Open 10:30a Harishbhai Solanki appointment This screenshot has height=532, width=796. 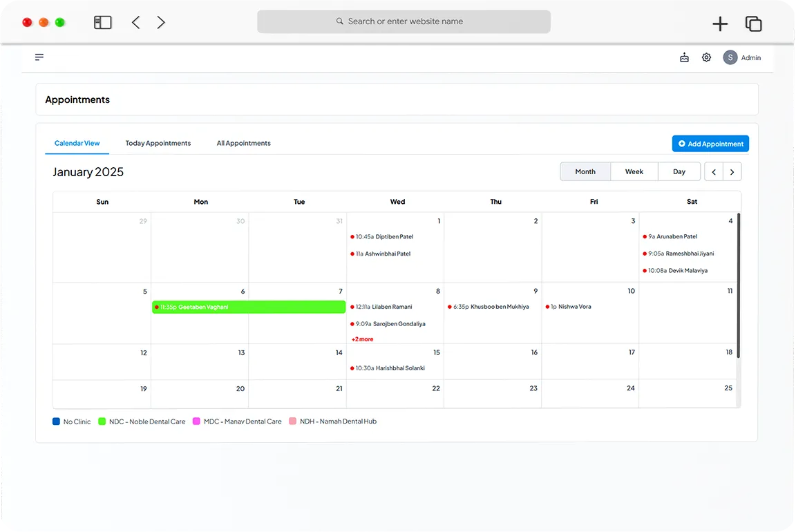pos(388,368)
